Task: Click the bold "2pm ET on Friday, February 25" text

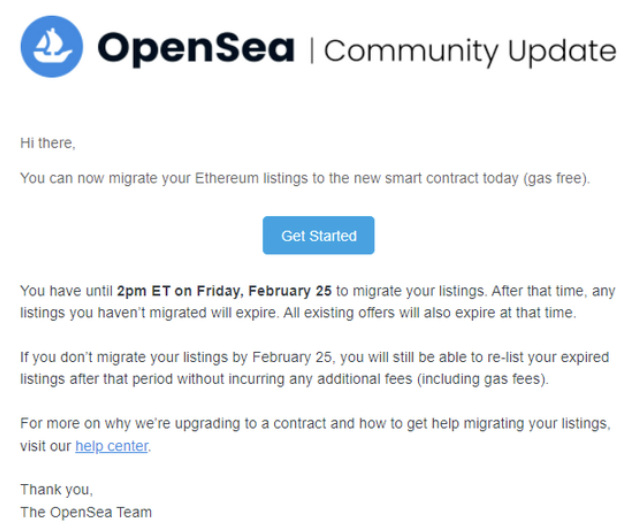Action: click(x=224, y=291)
